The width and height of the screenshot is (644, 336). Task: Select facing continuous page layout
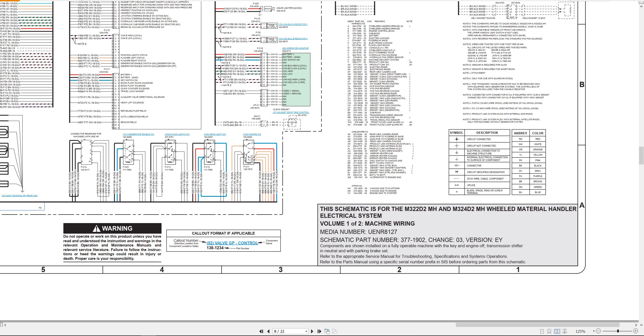(x=565, y=331)
